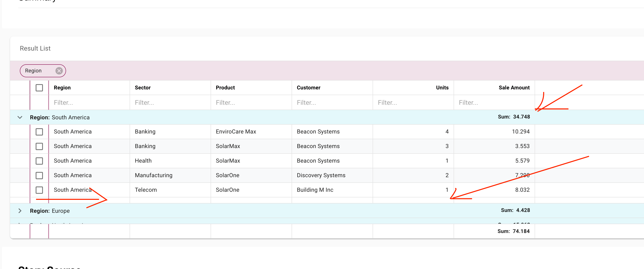644x269 pixels.
Task: Check the Building M Inc row checkbox
Action: (x=39, y=190)
